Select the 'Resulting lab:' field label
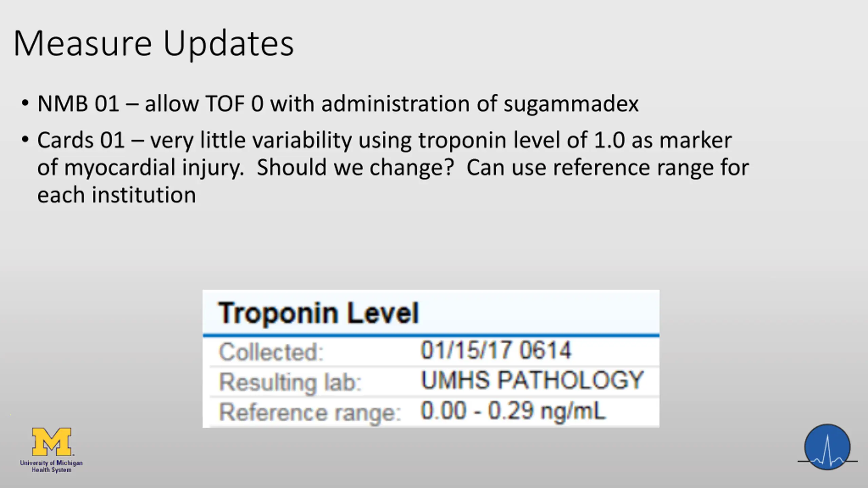Screen dimensions: 868x488 tap(290, 382)
